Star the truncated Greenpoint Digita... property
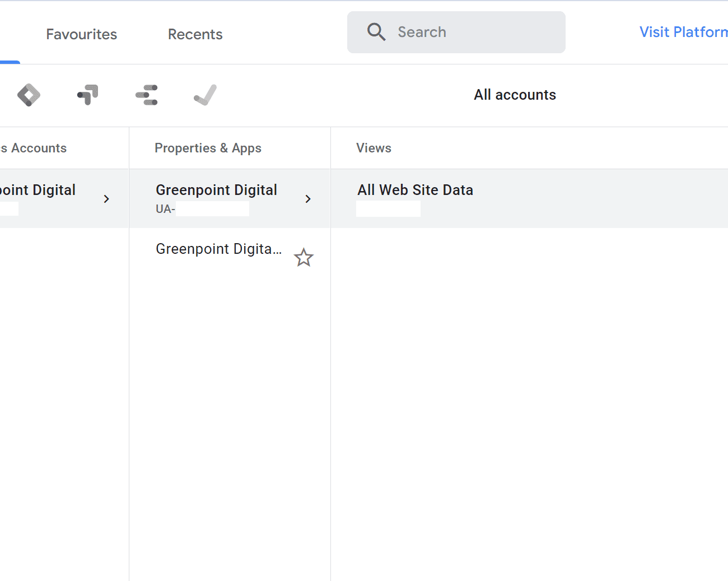The height and width of the screenshot is (581, 728). [x=304, y=257]
